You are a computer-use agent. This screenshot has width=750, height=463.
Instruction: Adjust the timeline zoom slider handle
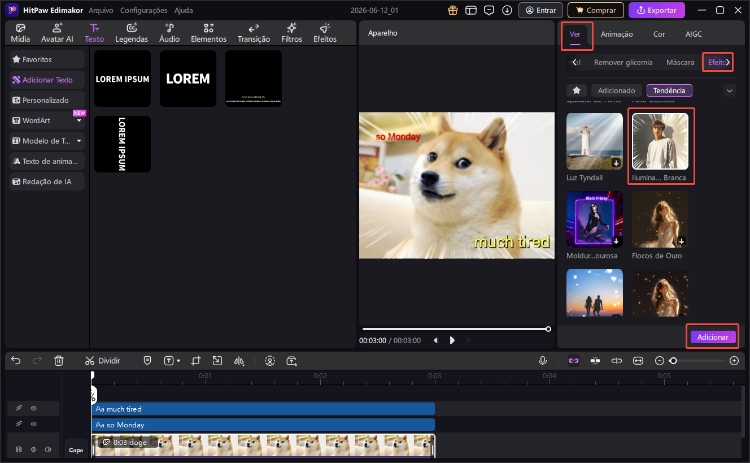click(x=673, y=361)
